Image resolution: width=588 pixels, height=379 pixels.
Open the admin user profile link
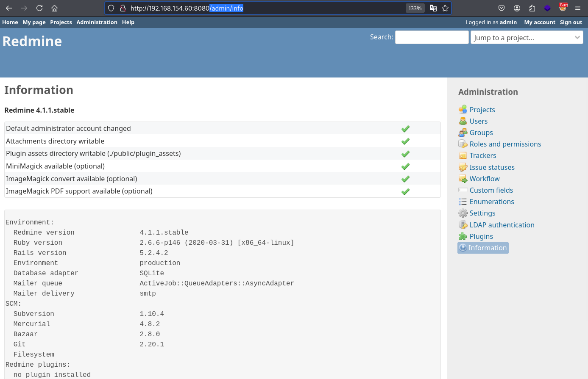coord(508,22)
